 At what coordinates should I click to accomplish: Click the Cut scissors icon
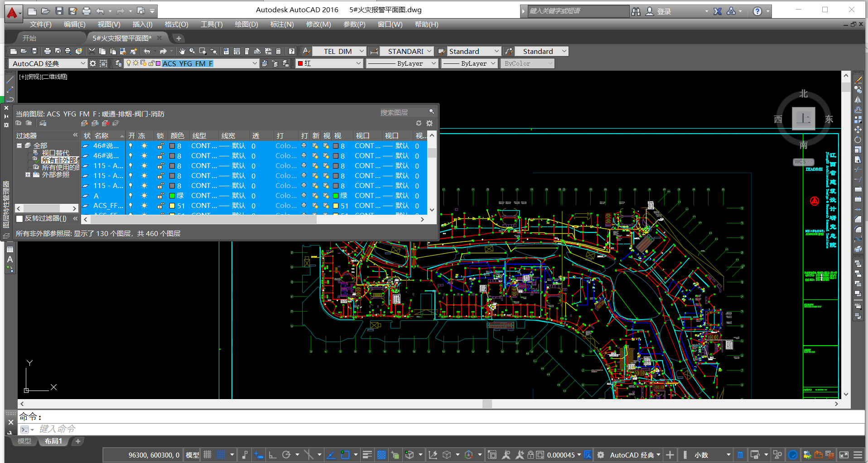[92, 51]
